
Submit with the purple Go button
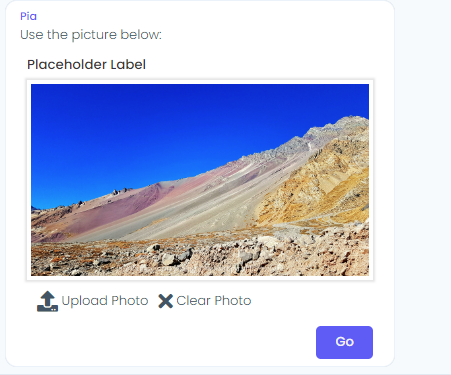point(344,342)
